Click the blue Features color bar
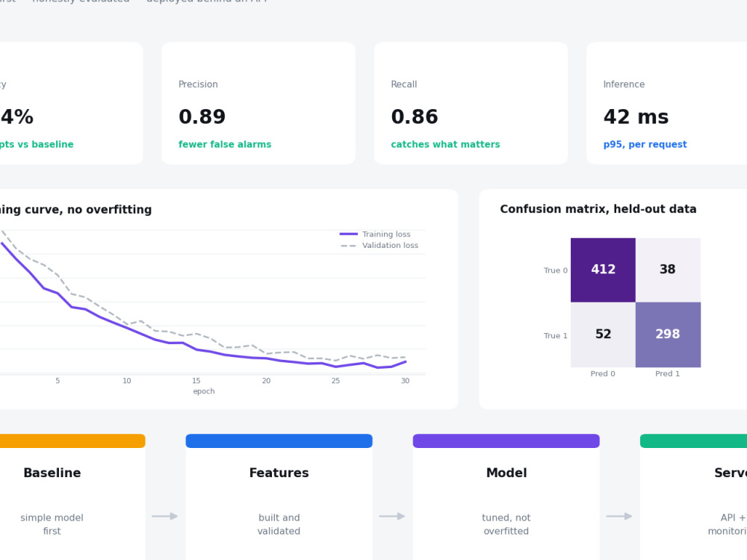This screenshot has width=747, height=560. (x=279, y=441)
